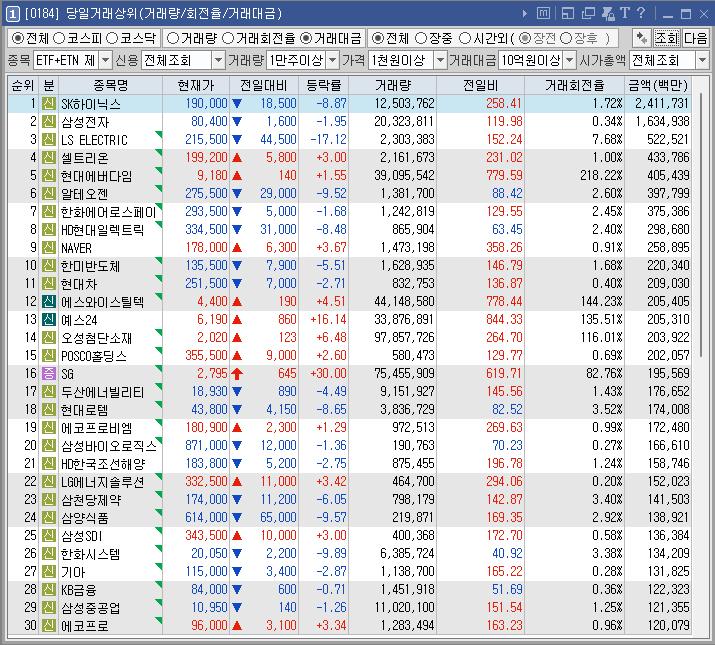715x645 pixels.
Task: Click the down arrow indicator for 기아
Action: coord(237,572)
